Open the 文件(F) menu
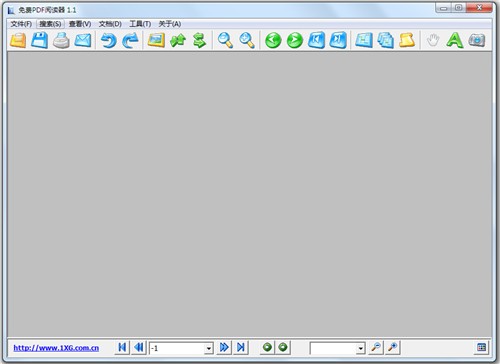This screenshot has width=500, height=364. 21,24
